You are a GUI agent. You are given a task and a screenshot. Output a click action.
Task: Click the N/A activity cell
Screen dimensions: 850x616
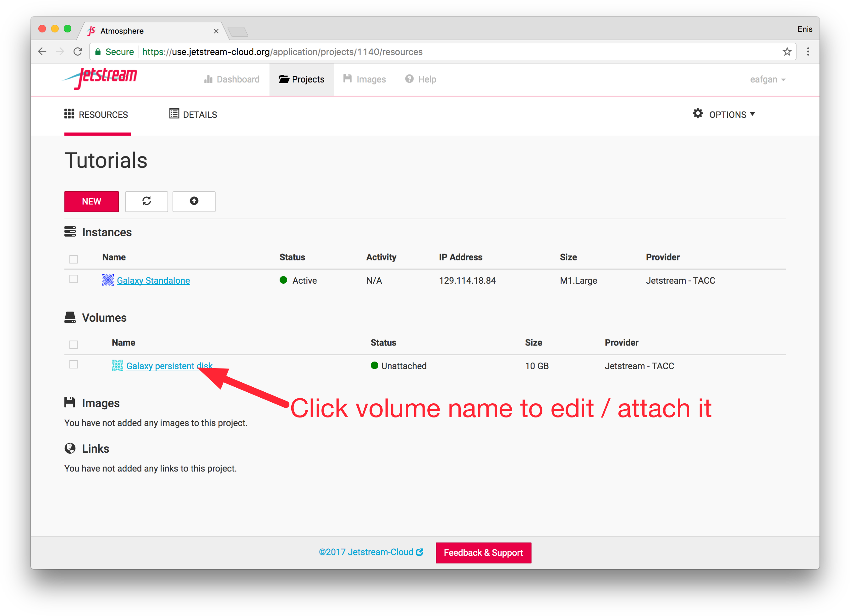click(x=374, y=280)
